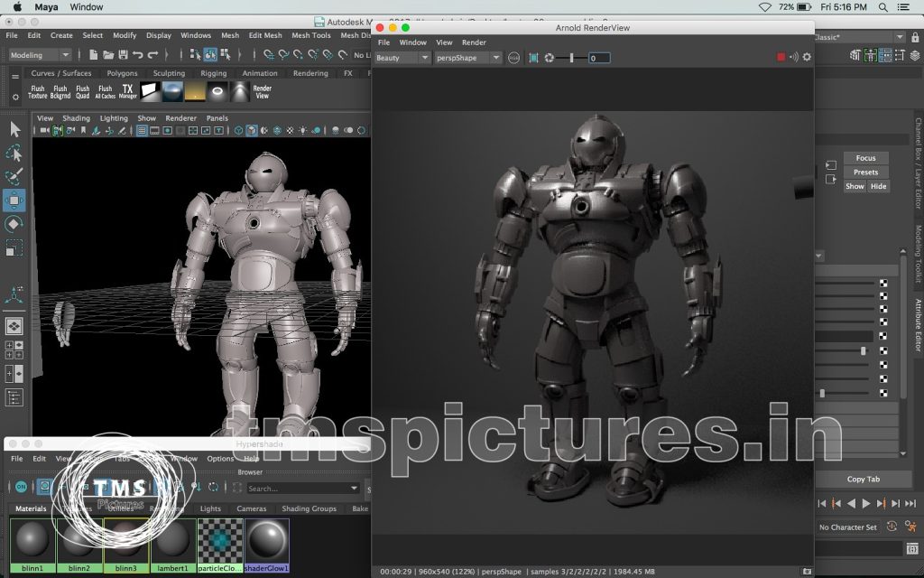Expand the Modeling menu set dropdown

click(x=40, y=55)
